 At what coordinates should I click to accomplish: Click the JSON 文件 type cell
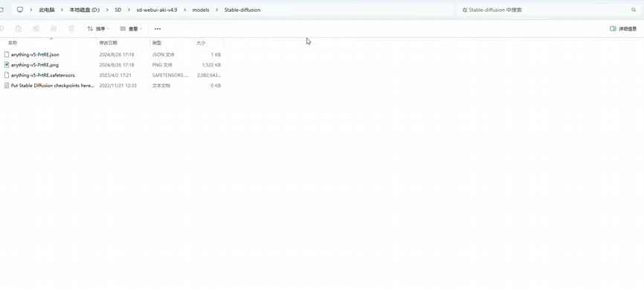[x=164, y=54]
